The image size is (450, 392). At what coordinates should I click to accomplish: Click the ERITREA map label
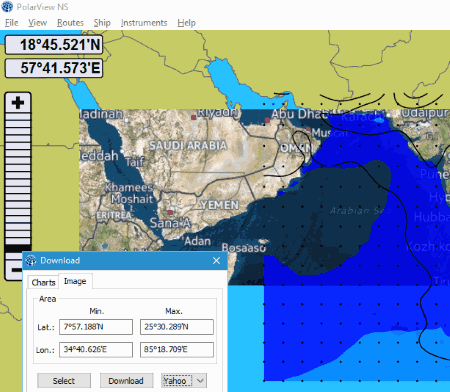click(x=114, y=216)
